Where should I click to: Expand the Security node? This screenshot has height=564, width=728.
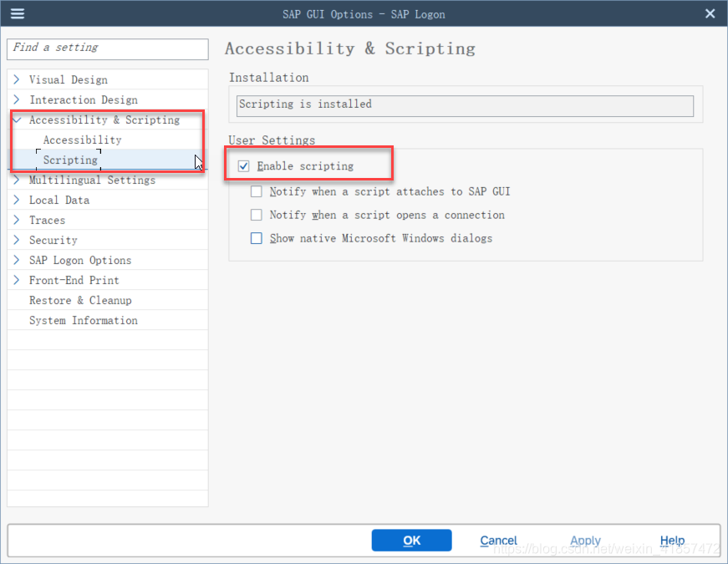coord(17,240)
